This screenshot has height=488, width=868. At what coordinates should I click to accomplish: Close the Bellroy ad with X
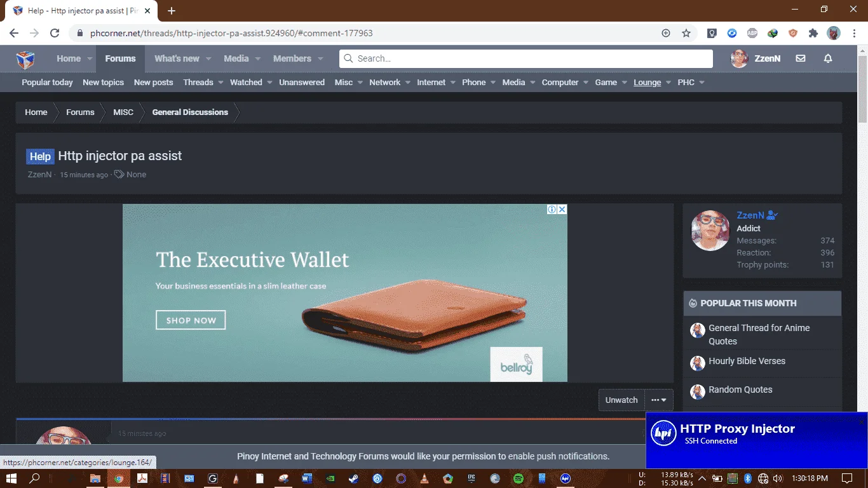[x=562, y=209]
